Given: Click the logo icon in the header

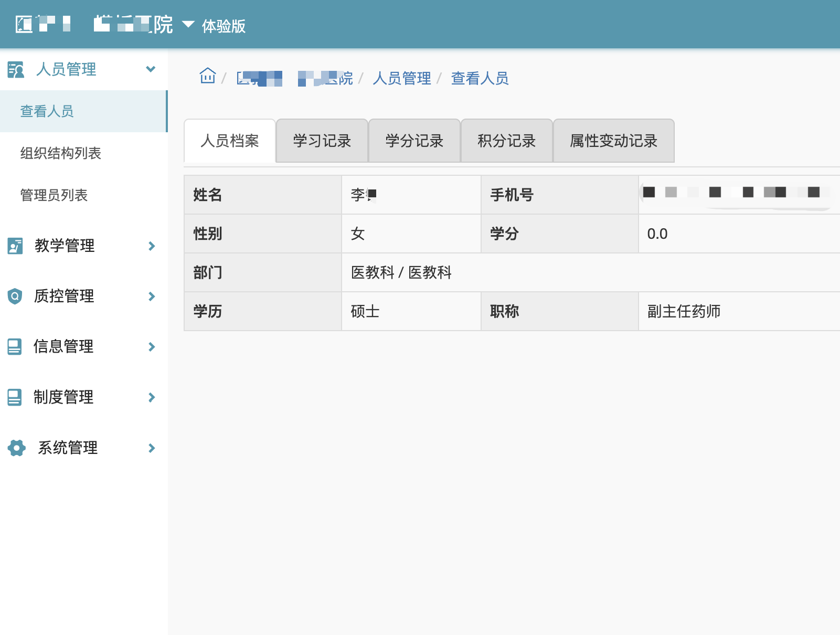Looking at the screenshot, I should (x=24, y=24).
